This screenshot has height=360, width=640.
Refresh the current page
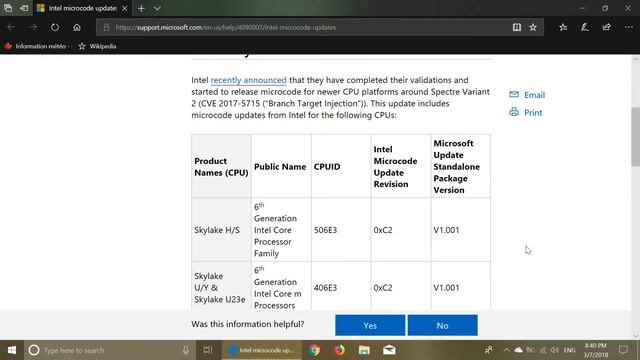pos(55,27)
